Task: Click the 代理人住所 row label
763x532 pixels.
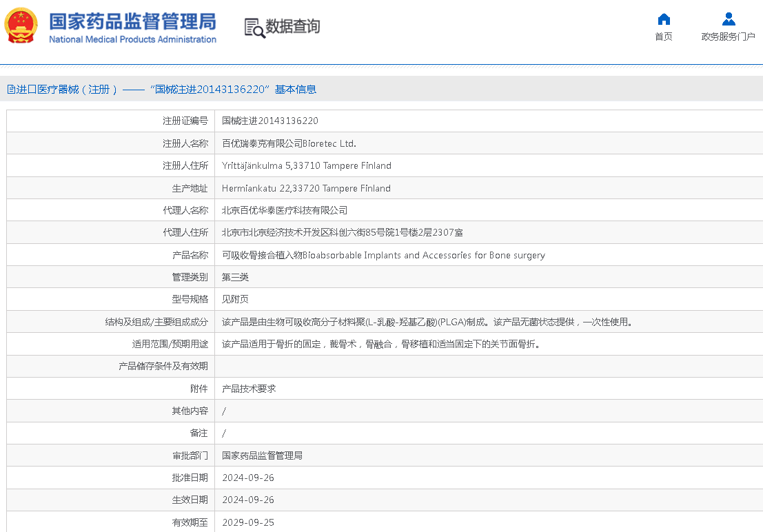Action: [x=185, y=233]
